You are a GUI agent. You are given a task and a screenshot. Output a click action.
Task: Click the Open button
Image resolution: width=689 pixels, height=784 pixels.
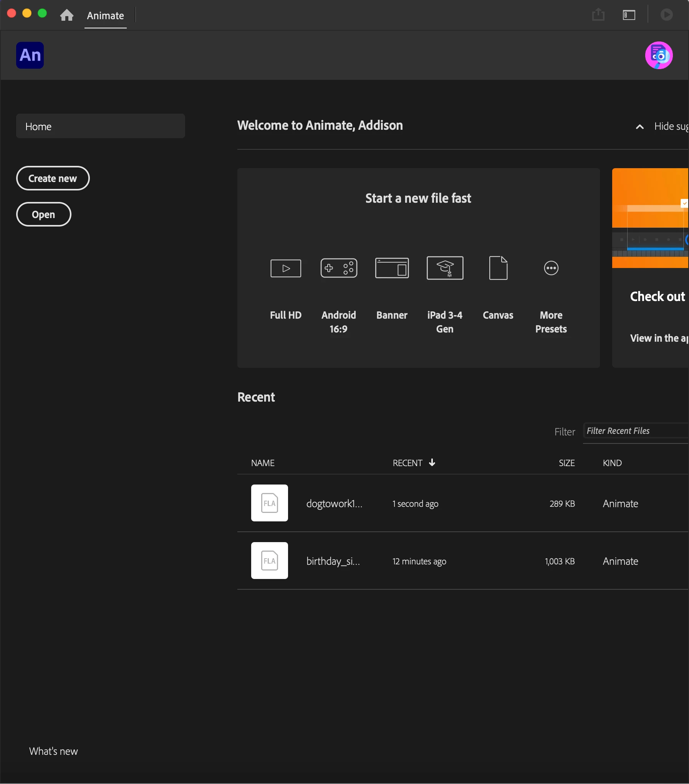(x=43, y=214)
